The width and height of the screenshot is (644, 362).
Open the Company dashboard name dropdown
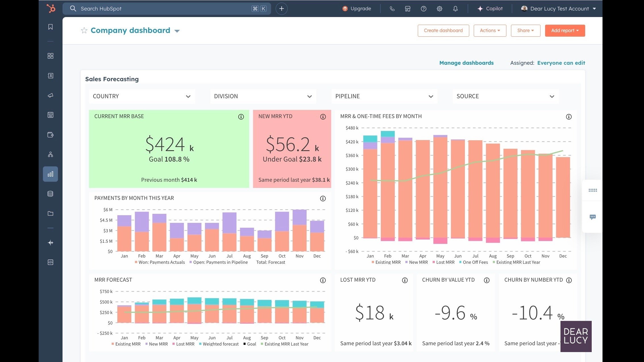[177, 31]
